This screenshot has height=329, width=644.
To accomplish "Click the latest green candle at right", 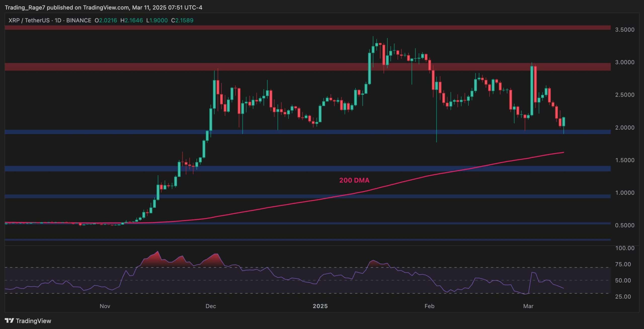I will 564,122.
